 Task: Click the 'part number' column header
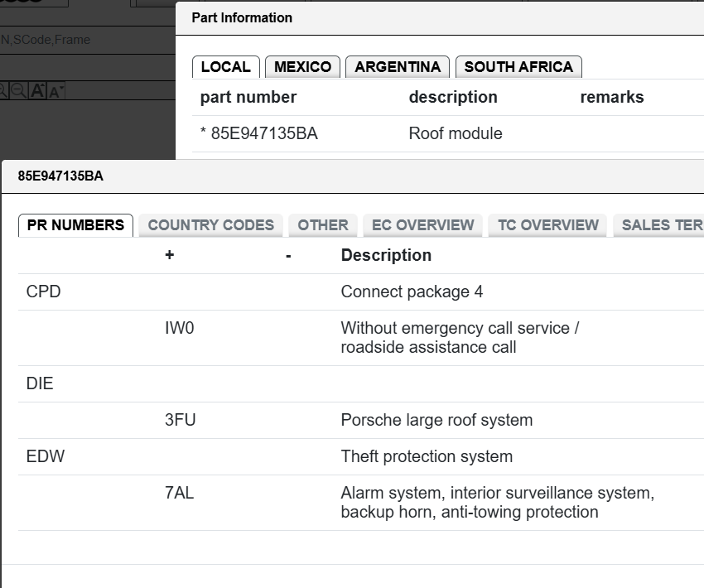(x=248, y=98)
